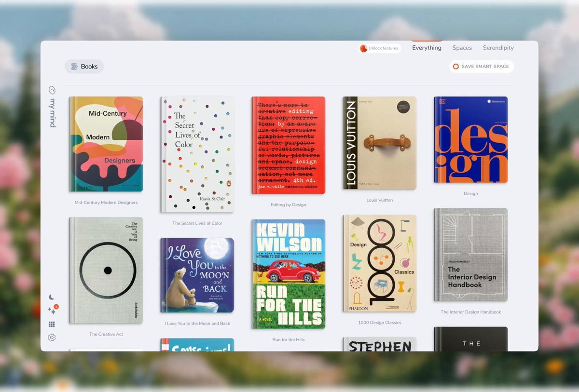The height and width of the screenshot is (392, 579).
Task: Open the grid view icon in sidebar
Action: click(x=52, y=324)
